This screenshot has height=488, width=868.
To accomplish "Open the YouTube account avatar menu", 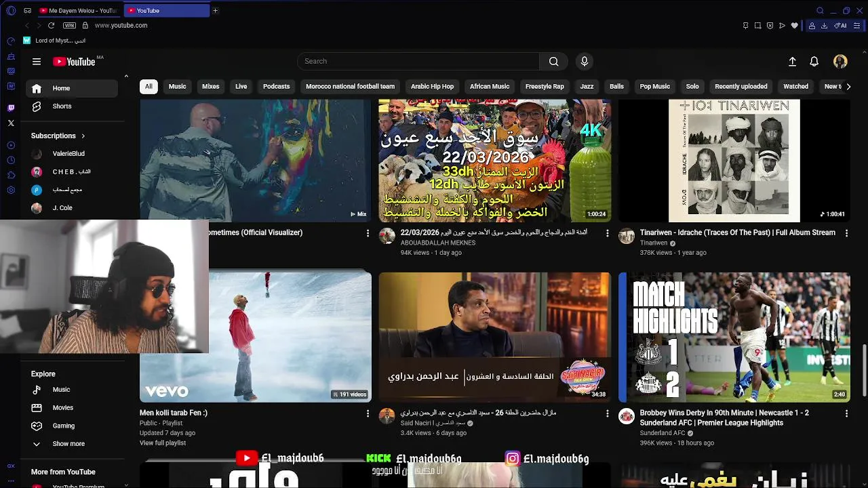I will pyautogui.click(x=840, y=62).
